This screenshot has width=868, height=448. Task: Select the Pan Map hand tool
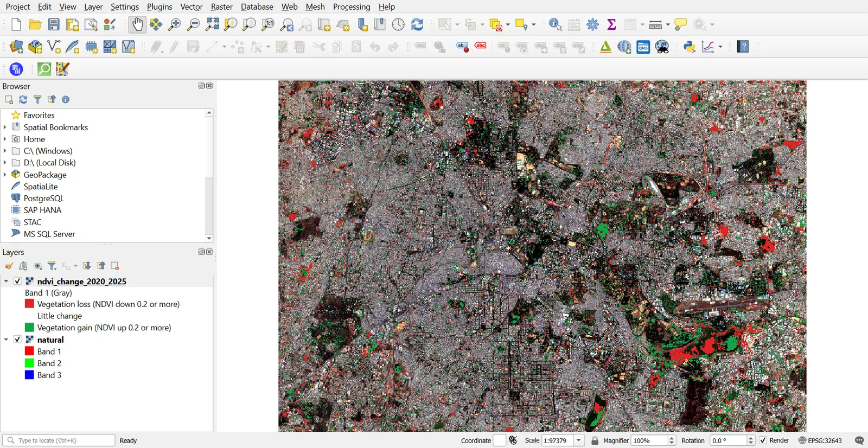(137, 24)
